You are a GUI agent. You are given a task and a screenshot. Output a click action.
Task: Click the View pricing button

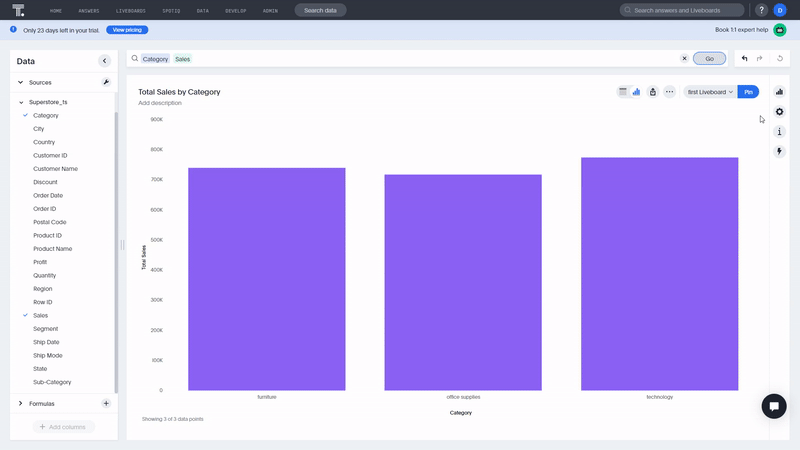tap(127, 30)
